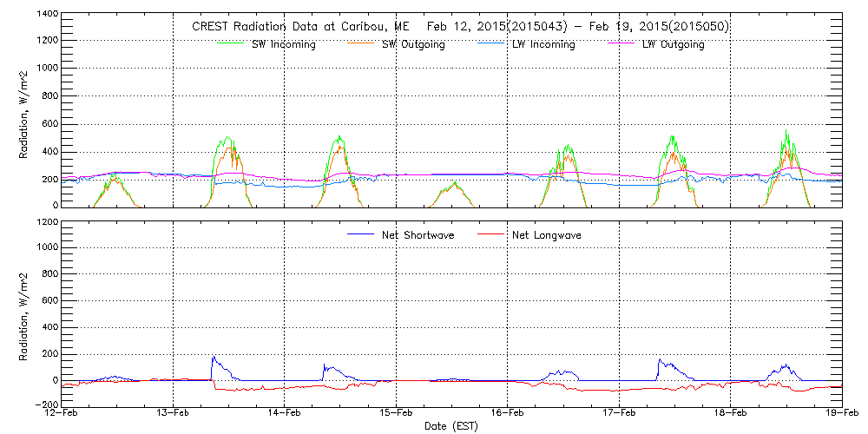Click the chart title mentioning Caribou, ME
This screenshot has width=868, height=434.
pos(460,26)
